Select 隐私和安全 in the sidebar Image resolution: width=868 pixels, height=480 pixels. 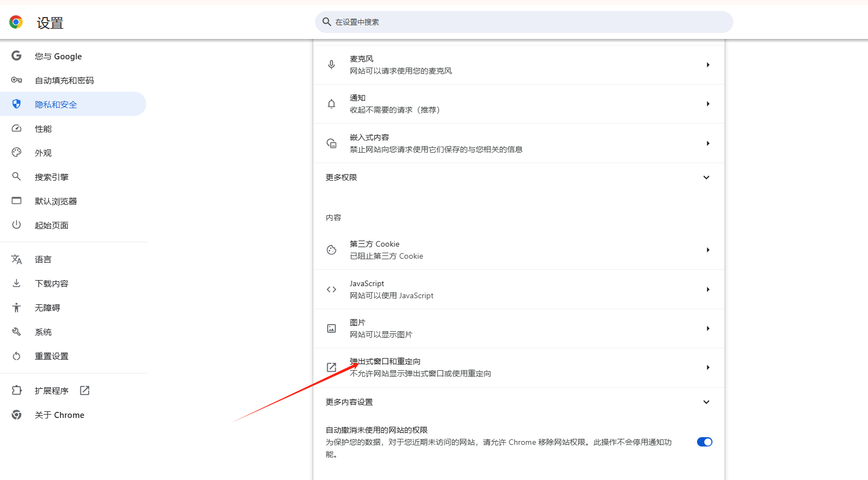(x=73, y=104)
